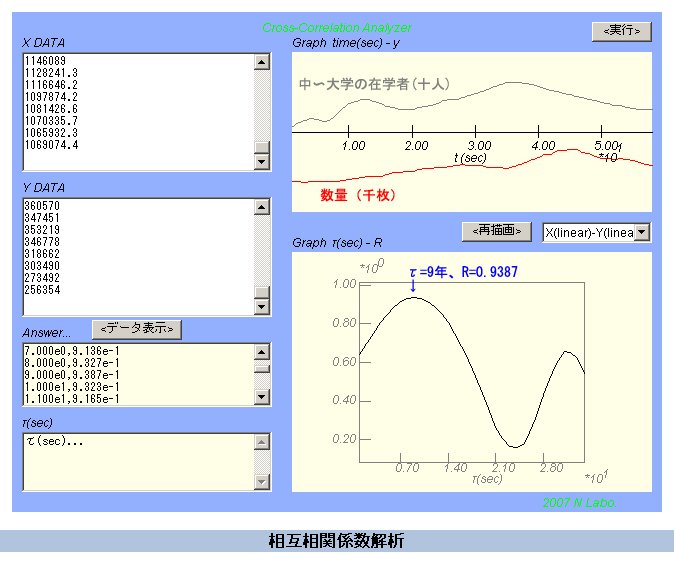Select X DATA value 1146089
674x562 pixels.
[45, 61]
